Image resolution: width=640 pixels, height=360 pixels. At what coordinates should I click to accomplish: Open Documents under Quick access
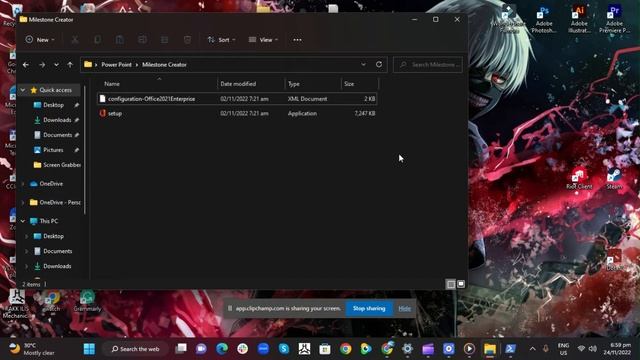[x=57, y=135]
